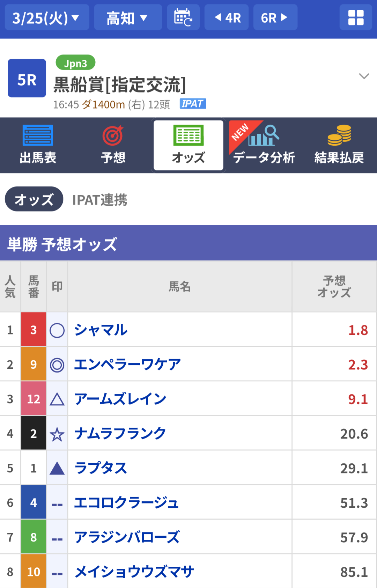
Task: Open the 3/25(火) date dropdown
Action: pyautogui.click(x=47, y=17)
